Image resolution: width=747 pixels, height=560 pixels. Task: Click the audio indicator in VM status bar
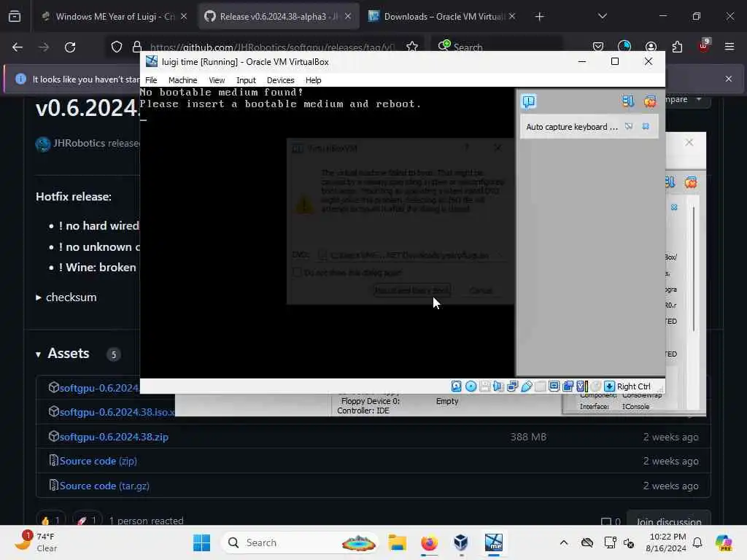(x=498, y=386)
